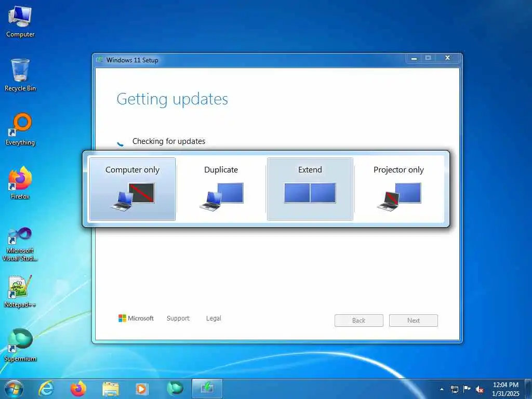
Task: Launch the Everything search shortcut
Action: (x=20, y=129)
